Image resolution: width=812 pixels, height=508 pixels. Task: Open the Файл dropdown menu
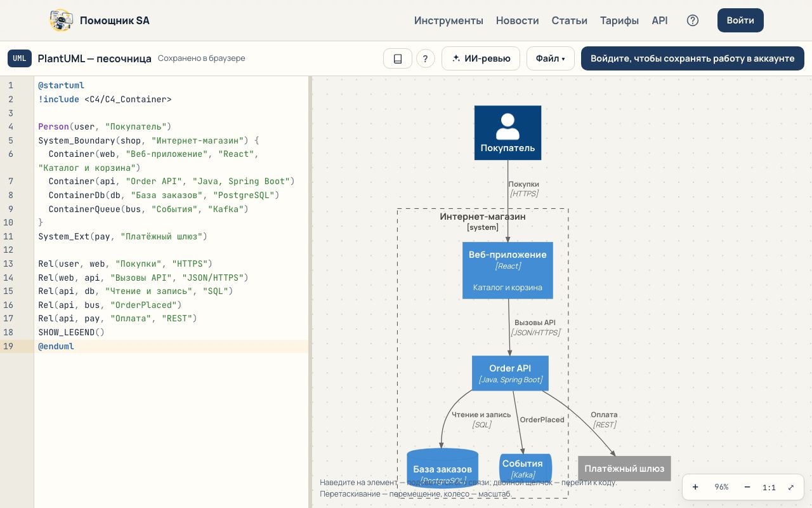pos(550,58)
